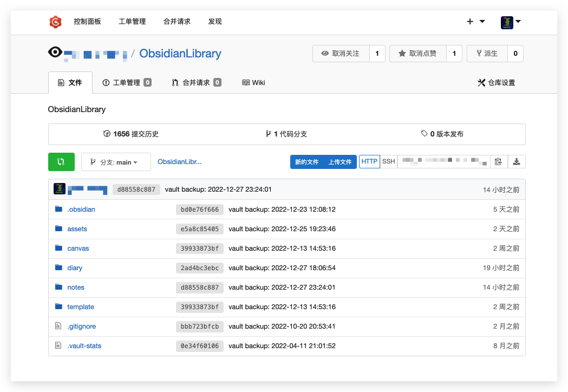Open commit hash 0e34f60106

click(x=200, y=346)
